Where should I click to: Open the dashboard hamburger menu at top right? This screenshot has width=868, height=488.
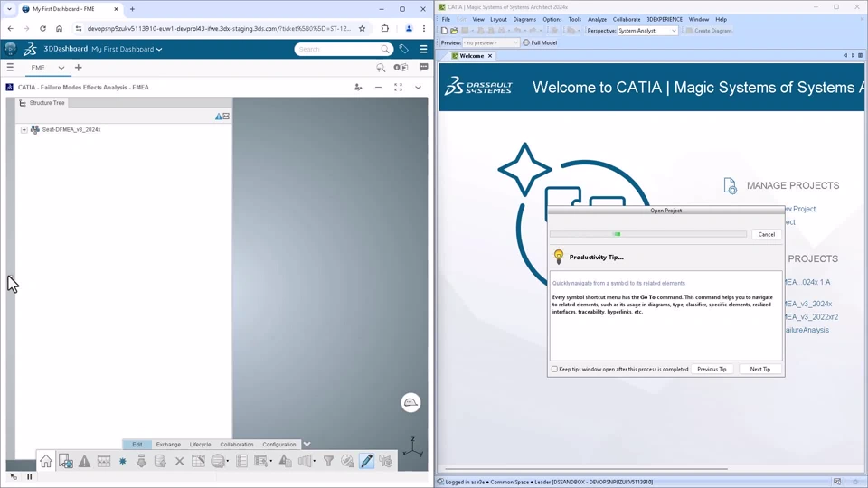(x=423, y=49)
